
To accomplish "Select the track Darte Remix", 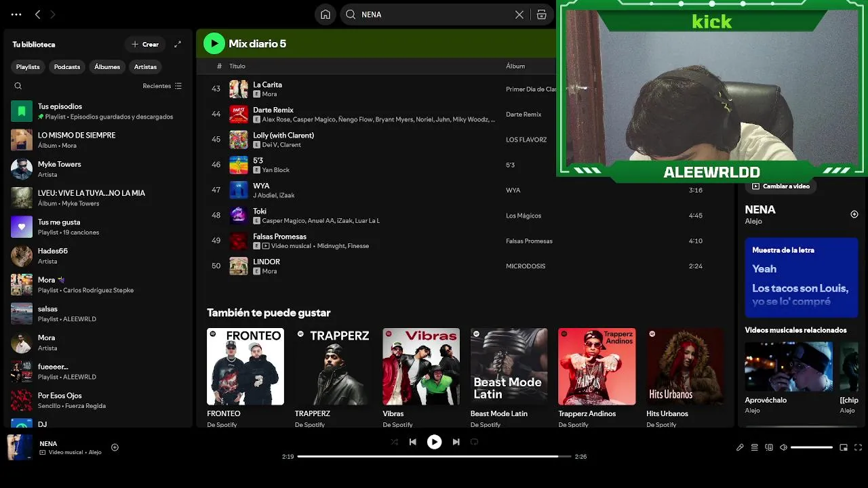I will click(273, 110).
